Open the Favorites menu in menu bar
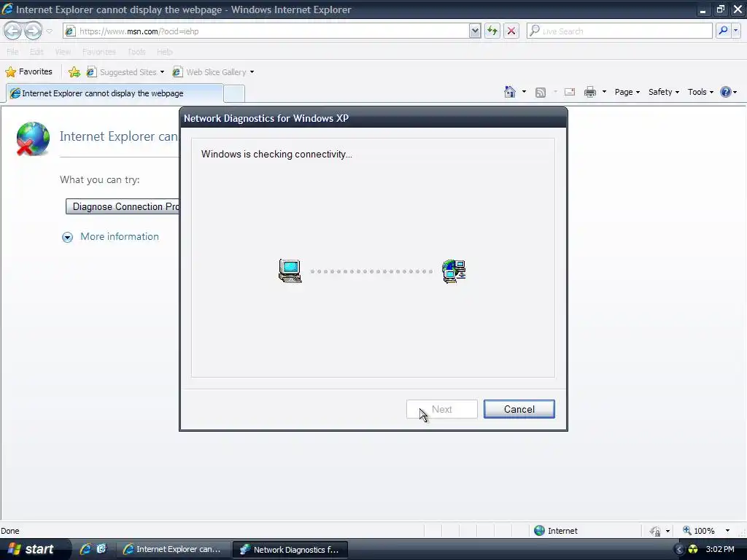This screenshot has width=747, height=560. (98, 52)
